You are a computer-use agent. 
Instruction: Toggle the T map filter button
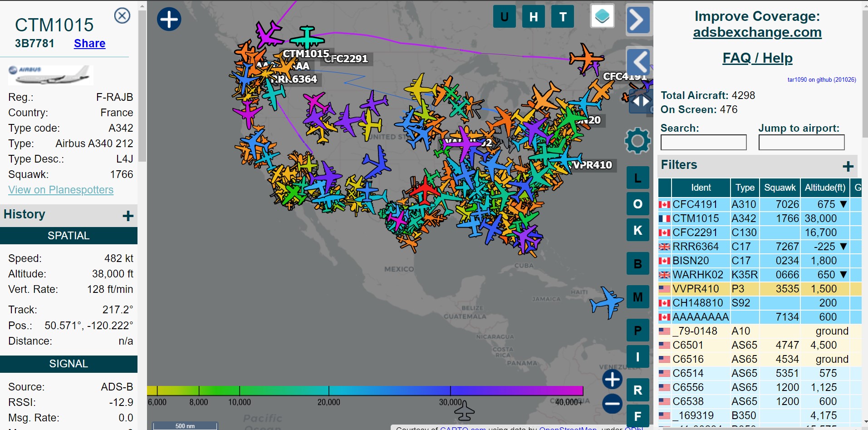pyautogui.click(x=563, y=17)
